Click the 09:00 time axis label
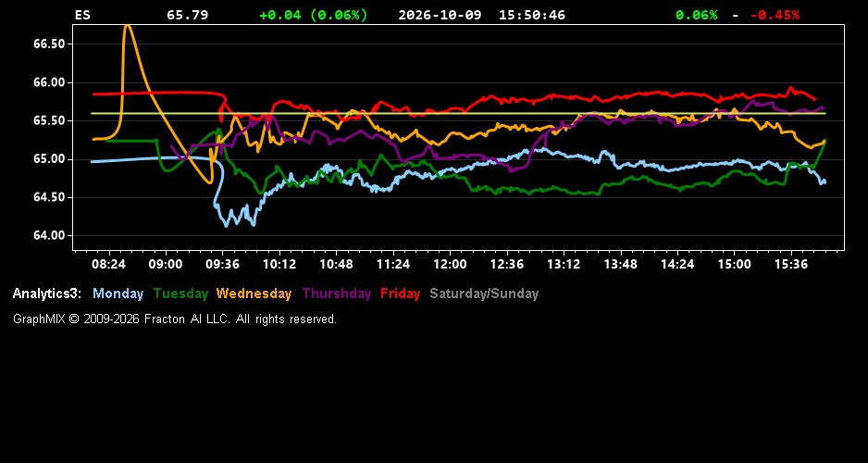 pyautogui.click(x=166, y=264)
